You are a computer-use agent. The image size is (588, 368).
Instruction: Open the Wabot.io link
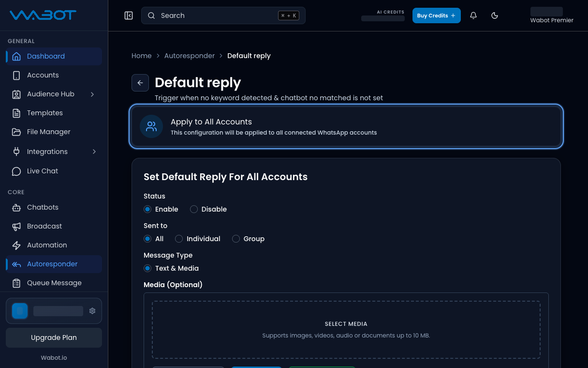pos(54,357)
